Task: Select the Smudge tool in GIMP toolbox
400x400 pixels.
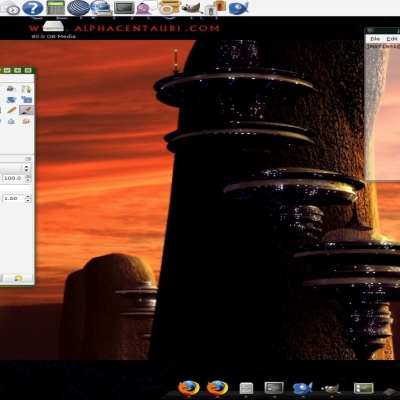Action: pyautogui.click(x=26, y=121)
